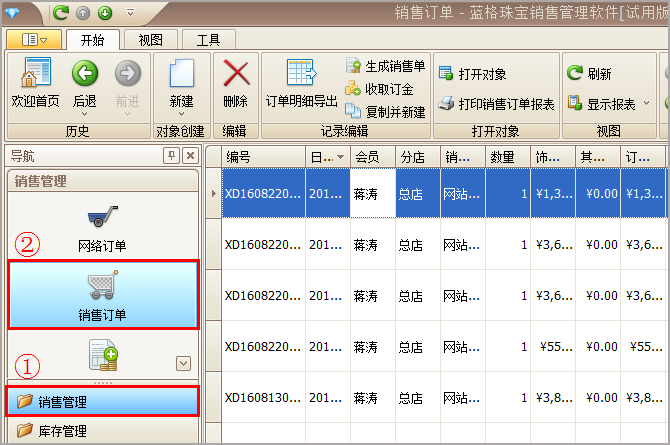Screen dimensions: 670x445
Task: Open 销售订单 in the navigation panel
Action: [103, 295]
